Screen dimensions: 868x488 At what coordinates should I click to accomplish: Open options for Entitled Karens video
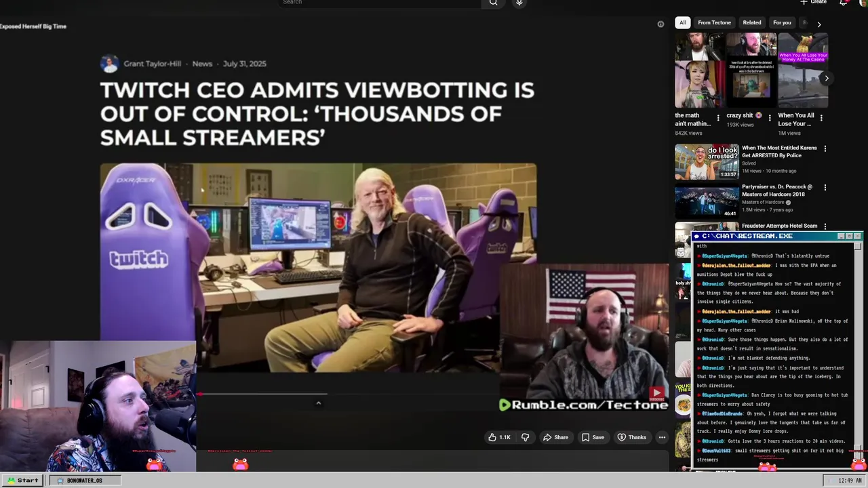pyautogui.click(x=825, y=148)
